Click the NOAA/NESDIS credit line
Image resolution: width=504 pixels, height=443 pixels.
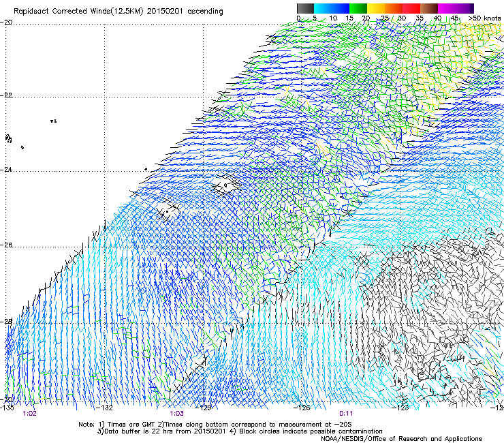401,439
